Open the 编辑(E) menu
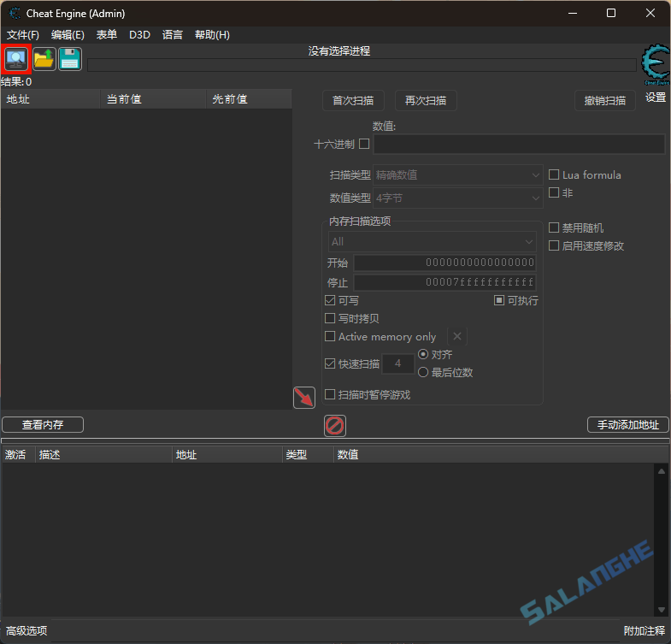Viewport: 671px width, 644px height. [x=68, y=35]
